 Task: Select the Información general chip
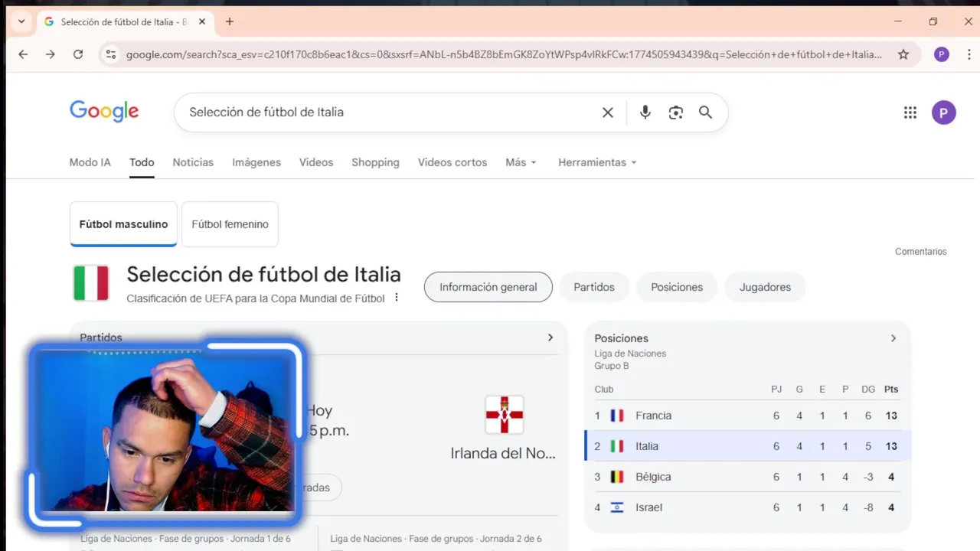pos(488,287)
